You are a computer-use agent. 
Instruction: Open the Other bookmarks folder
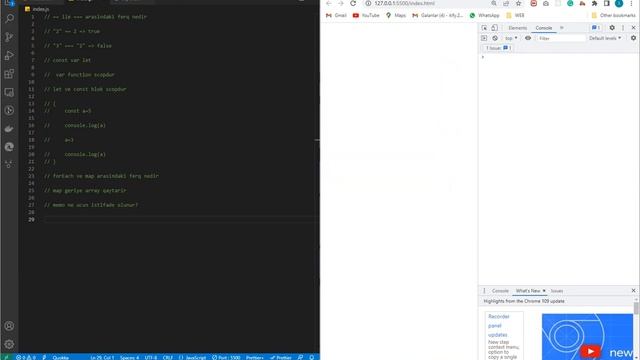pyautogui.click(x=613, y=15)
